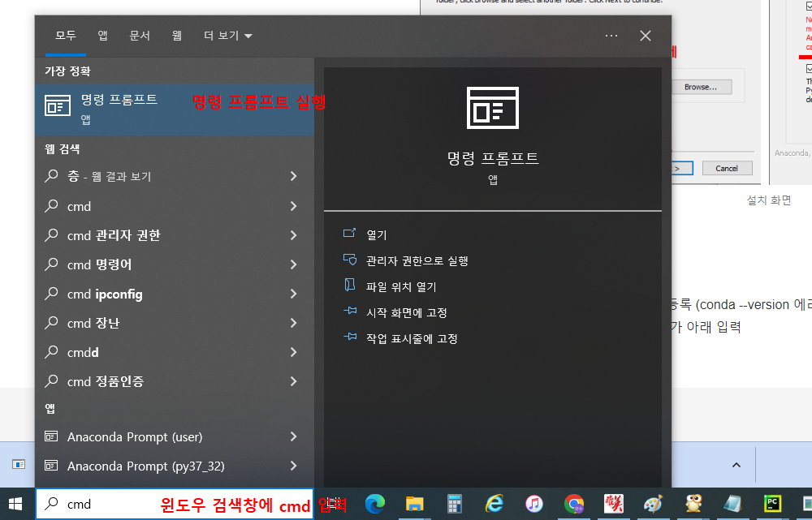Select the 모두 tab
This screenshot has height=520, width=812.
point(66,36)
